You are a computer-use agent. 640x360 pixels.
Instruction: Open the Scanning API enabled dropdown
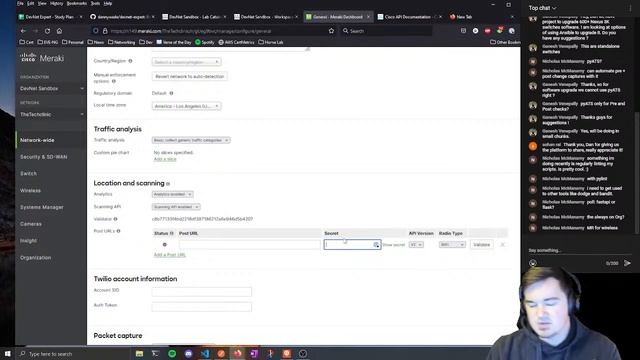[176, 207]
